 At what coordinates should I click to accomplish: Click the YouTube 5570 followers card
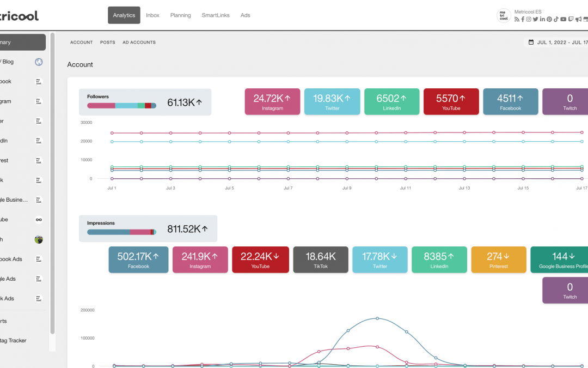(x=451, y=102)
